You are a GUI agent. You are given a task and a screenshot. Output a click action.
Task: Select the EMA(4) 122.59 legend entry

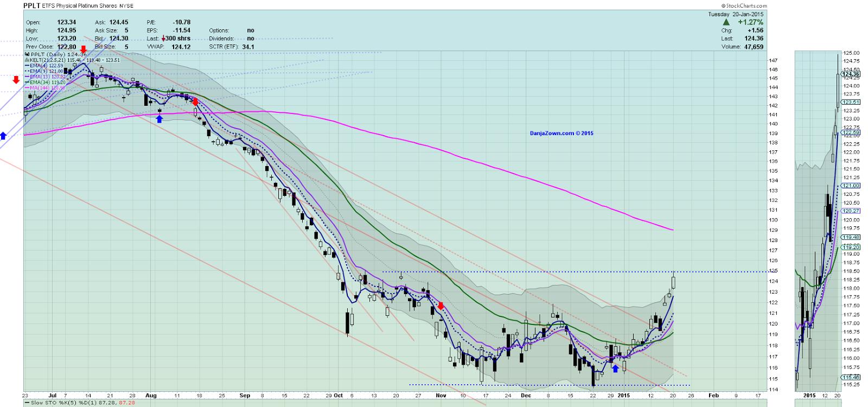point(47,66)
